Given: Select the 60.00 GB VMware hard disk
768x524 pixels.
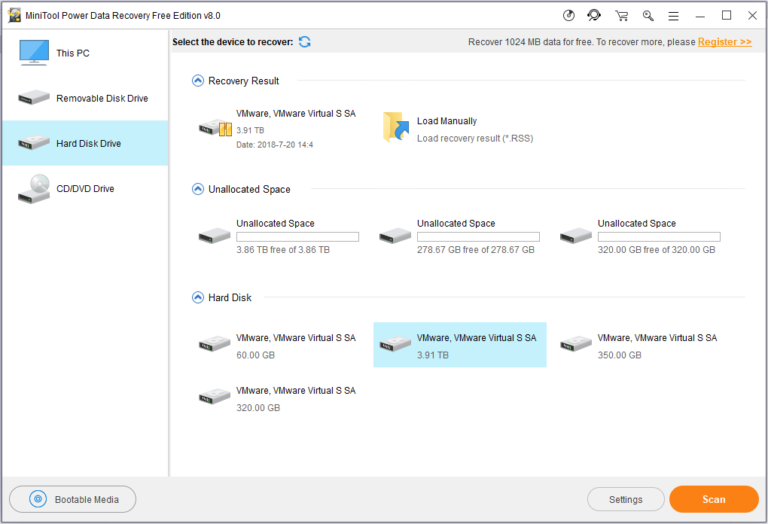Looking at the screenshot, I should coord(279,345).
